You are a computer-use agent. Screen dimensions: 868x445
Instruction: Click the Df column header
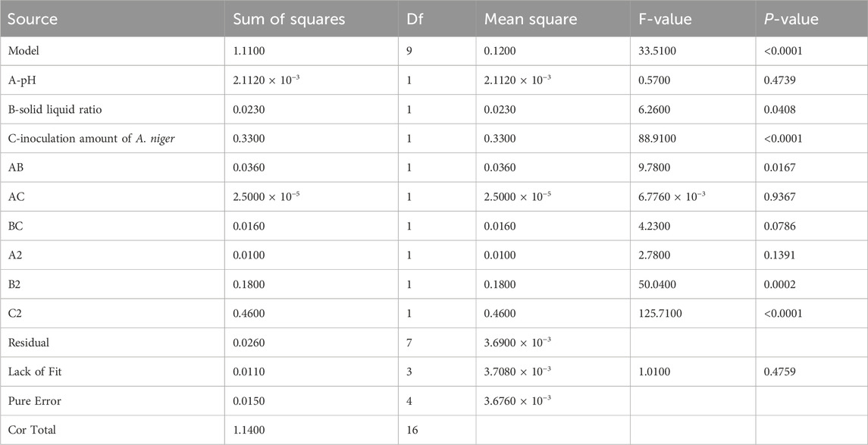(x=415, y=19)
